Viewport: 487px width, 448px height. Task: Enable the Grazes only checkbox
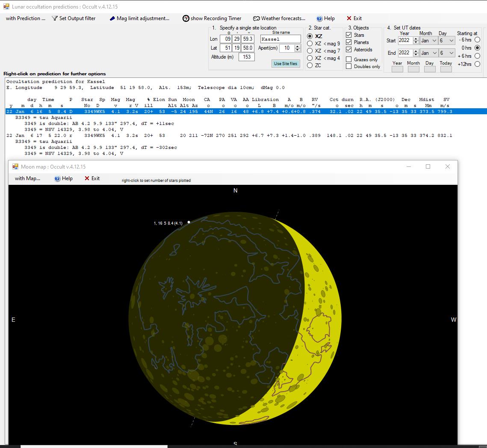click(348, 59)
